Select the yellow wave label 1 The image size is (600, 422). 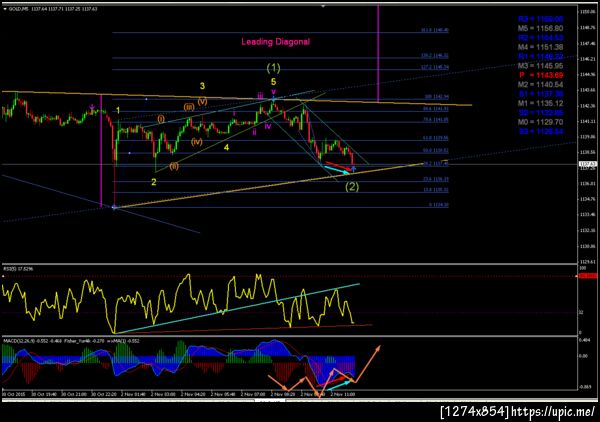(118, 111)
